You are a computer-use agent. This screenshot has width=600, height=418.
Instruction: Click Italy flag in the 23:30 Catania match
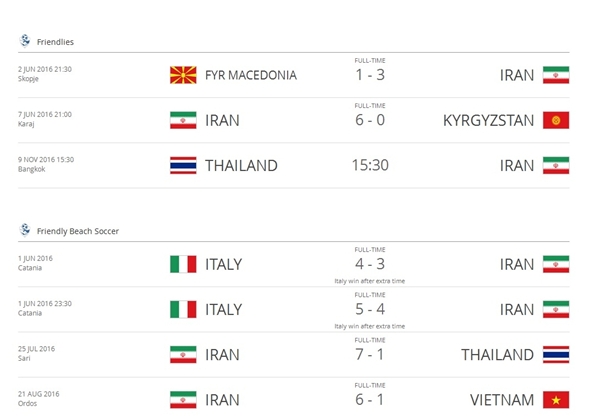[x=183, y=309]
